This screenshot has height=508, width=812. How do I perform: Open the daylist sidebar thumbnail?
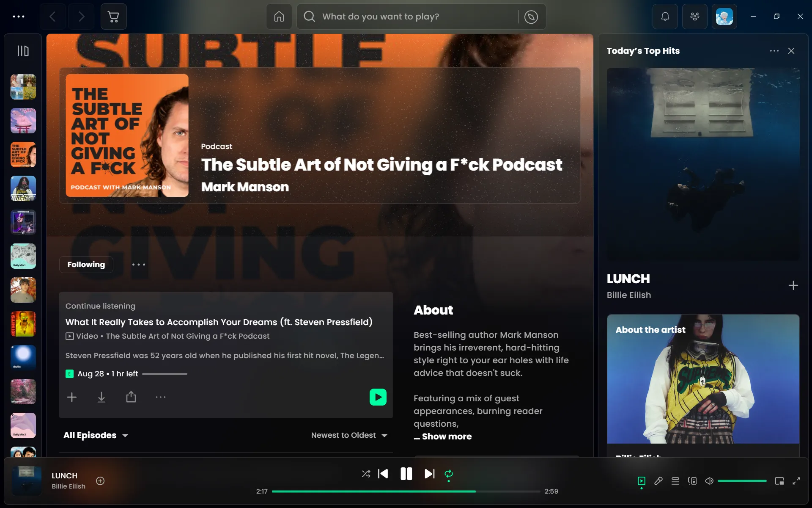(x=23, y=358)
